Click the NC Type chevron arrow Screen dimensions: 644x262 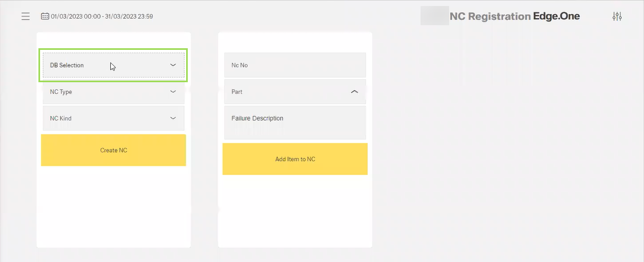click(x=173, y=92)
